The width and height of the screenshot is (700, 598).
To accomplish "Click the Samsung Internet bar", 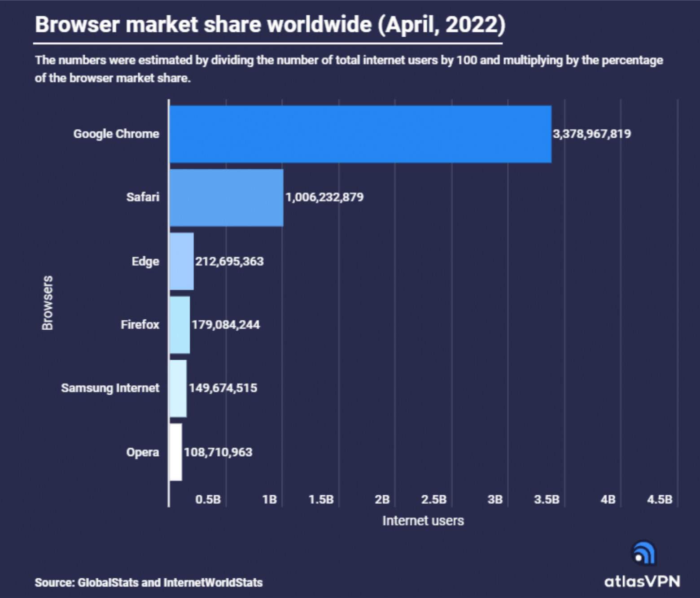I will pyautogui.click(x=178, y=388).
